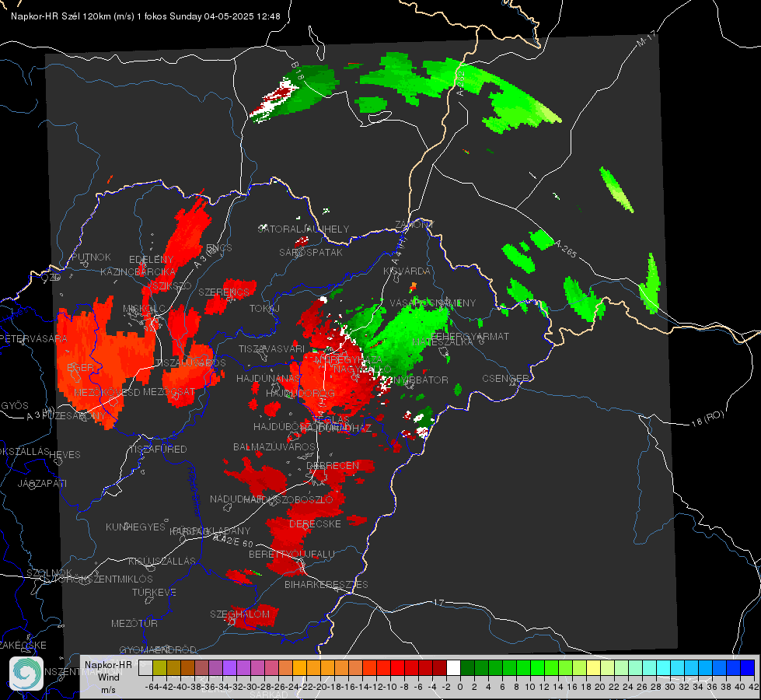The image size is (761, 700).
Task: Click the TÚRKEVE town label
Action: click(154, 592)
